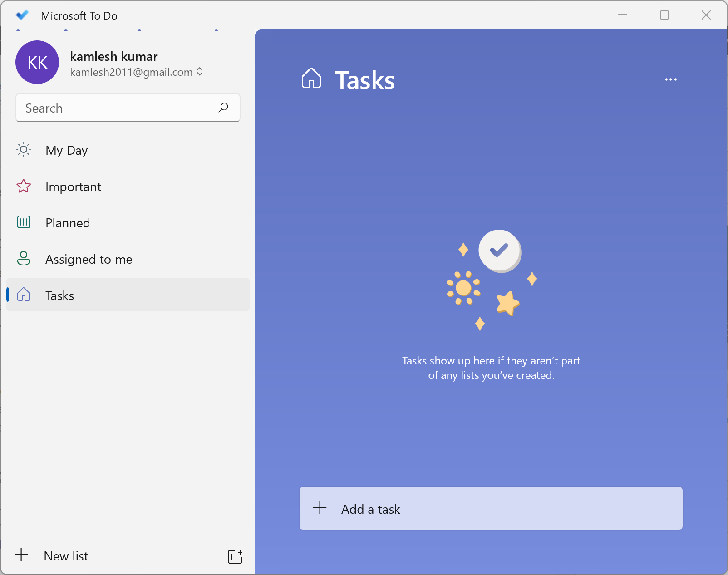Click the My Day sun icon
This screenshot has height=575, width=728.
point(24,149)
